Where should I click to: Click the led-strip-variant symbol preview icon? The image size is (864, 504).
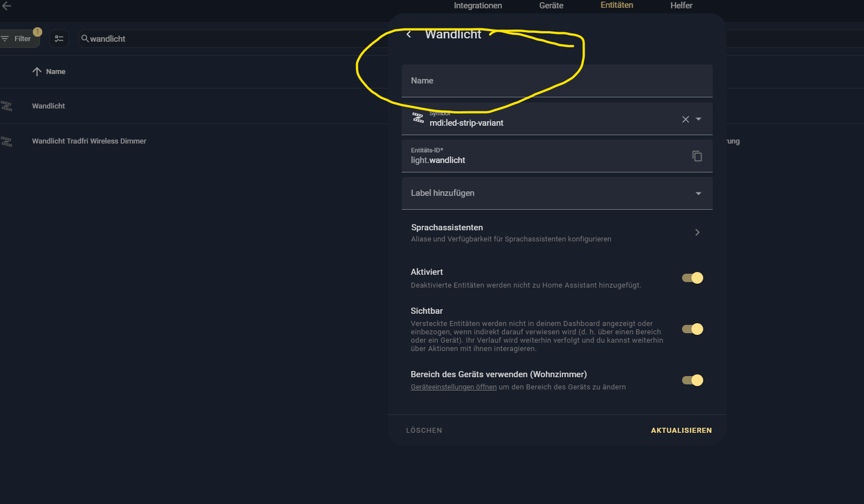point(418,118)
